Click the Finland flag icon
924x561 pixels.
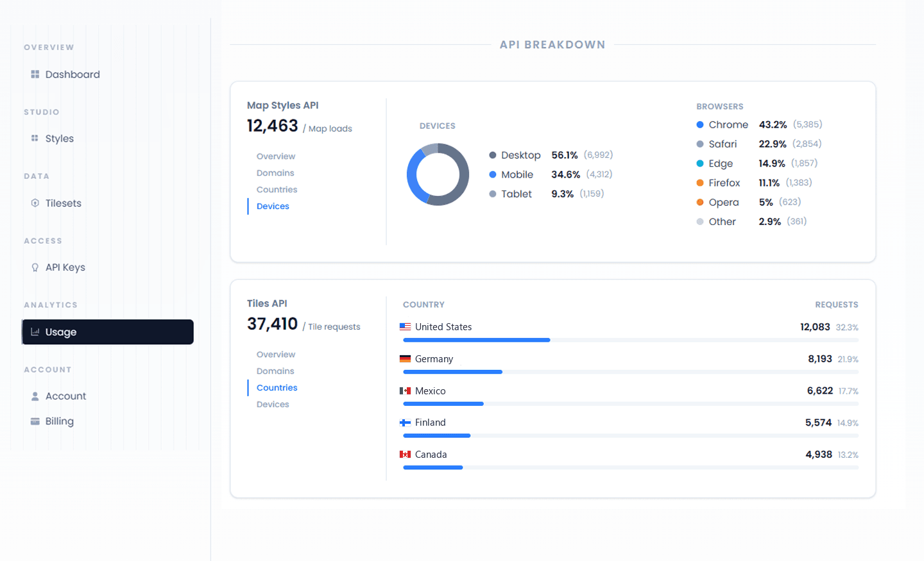[406, 422]
